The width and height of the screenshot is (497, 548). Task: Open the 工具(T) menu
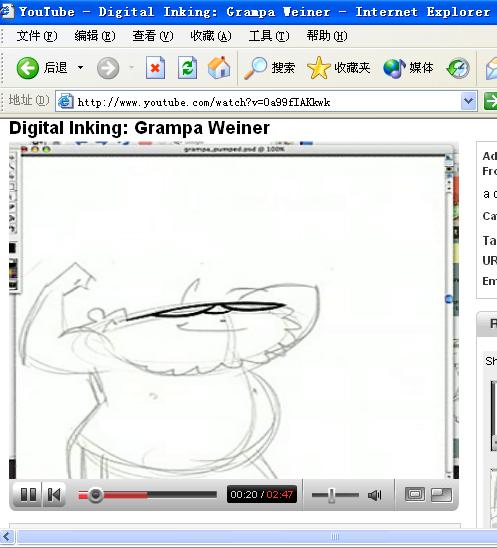269,36
